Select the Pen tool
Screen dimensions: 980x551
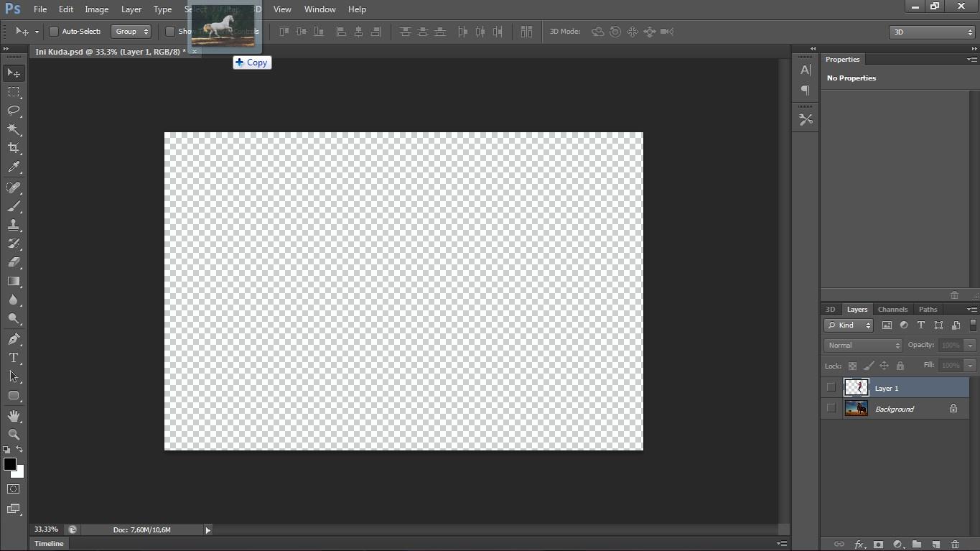(14, 339)
